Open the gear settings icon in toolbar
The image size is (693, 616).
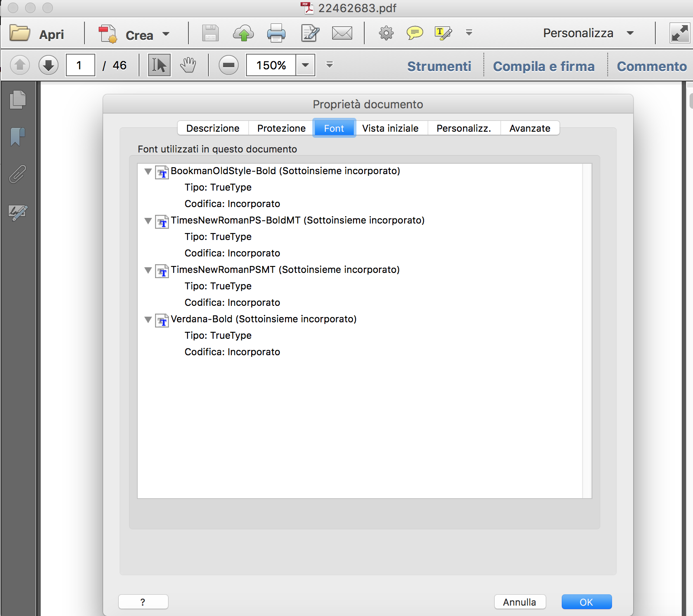[x=386, y=33]
